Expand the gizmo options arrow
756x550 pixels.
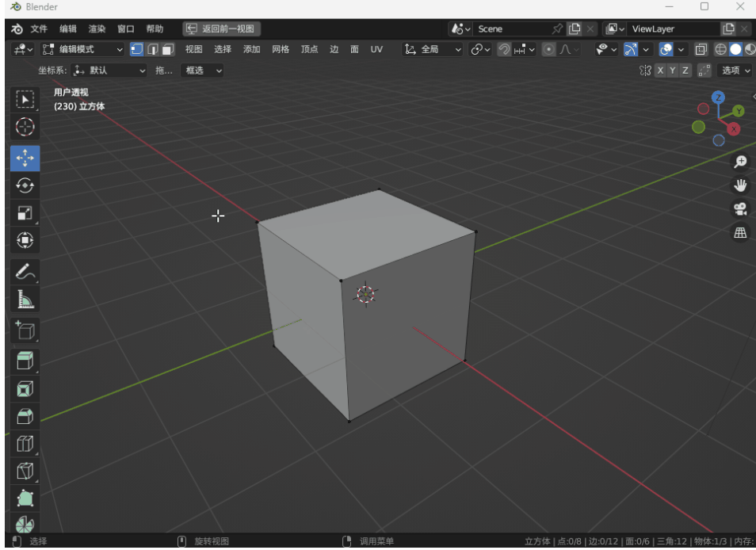click(x=646, y=49)
